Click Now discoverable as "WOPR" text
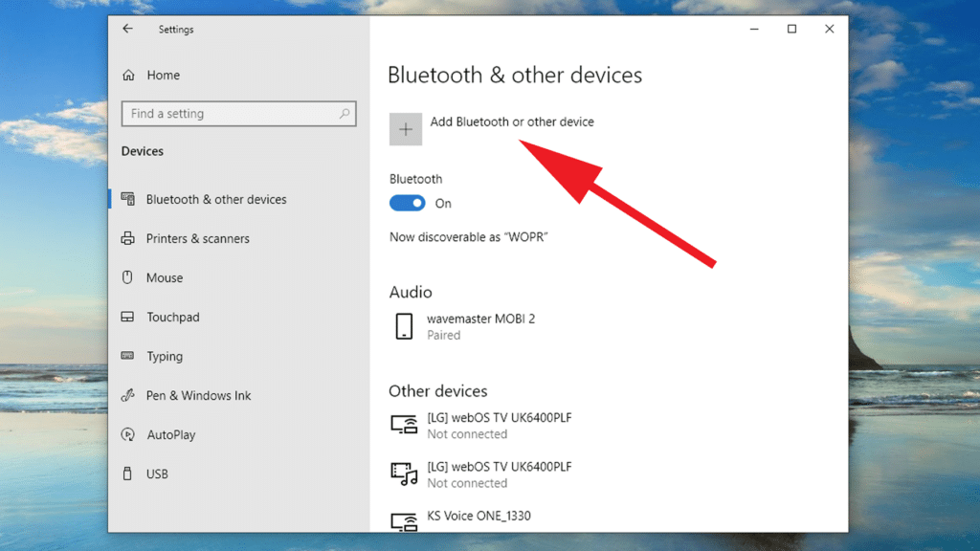980x551 pixels. tap(468, 237)
